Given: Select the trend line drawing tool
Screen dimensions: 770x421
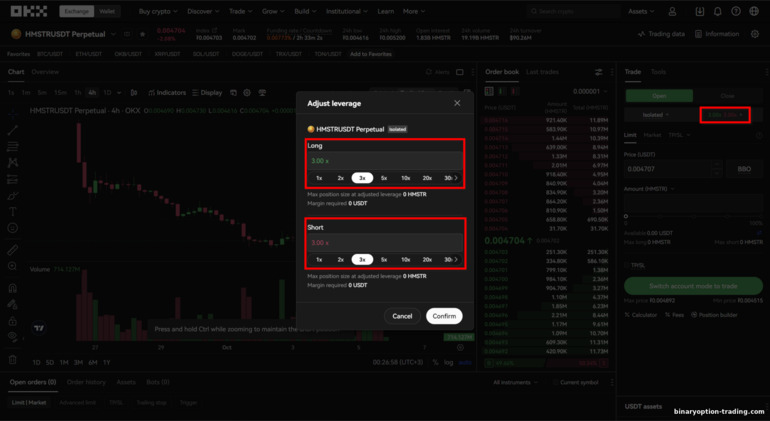Looking at the screenshot, I should [x=13, y=130].
